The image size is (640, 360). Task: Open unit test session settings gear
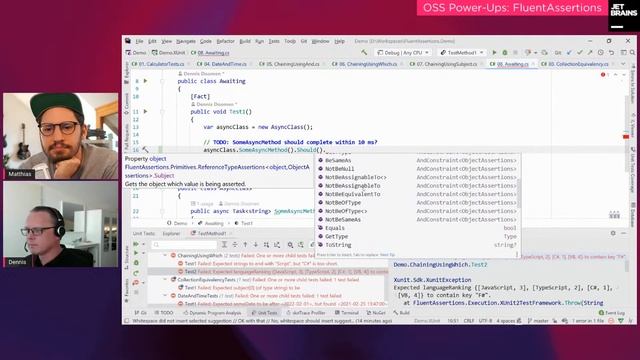613,233
